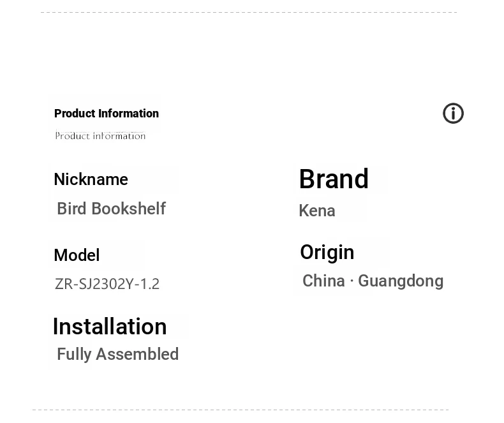Click the small Product information subtitle
The image size is (504, 423).
[x=100, y=136]
